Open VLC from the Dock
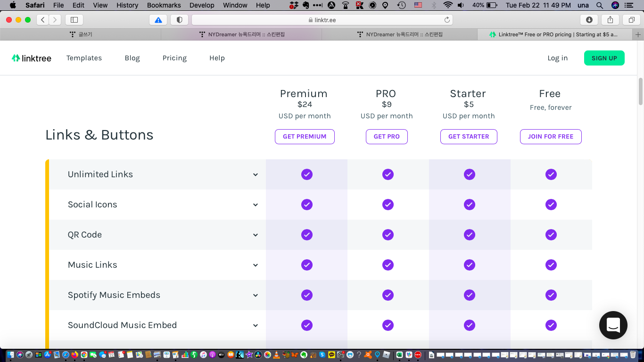This screenshot has width=644, height=362. [x=276, y=354]
